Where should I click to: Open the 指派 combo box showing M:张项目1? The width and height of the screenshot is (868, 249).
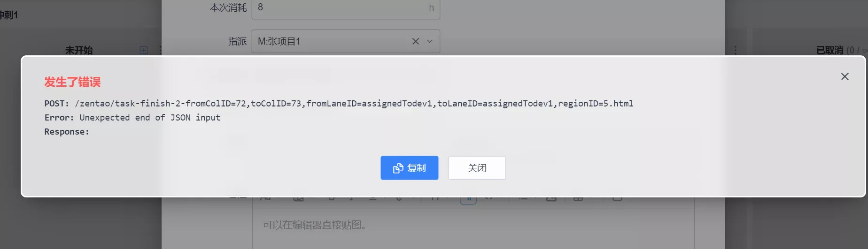click(346, 41)
